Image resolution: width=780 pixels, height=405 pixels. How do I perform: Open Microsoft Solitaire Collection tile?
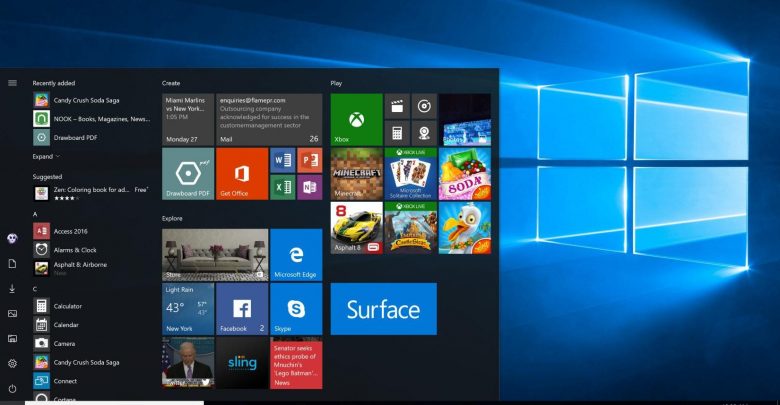(x=411, y=174)
